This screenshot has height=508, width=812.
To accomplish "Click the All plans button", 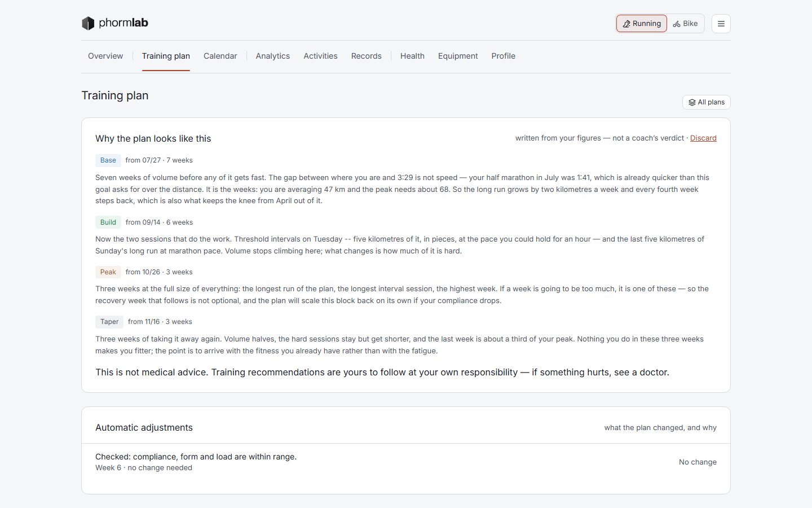I will point(707,102).
